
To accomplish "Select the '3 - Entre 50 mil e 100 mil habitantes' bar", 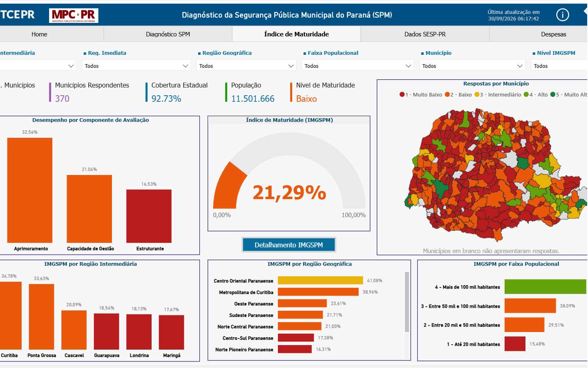I will (530, 306).
